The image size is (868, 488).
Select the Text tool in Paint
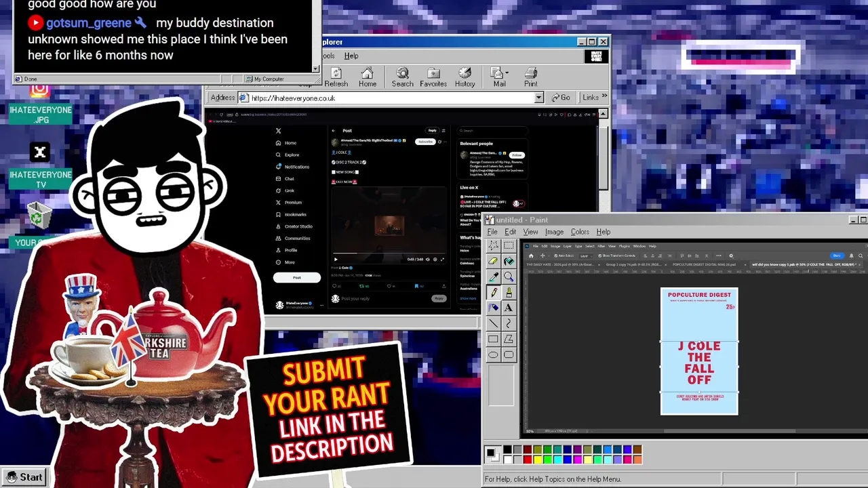coord(509,308)
